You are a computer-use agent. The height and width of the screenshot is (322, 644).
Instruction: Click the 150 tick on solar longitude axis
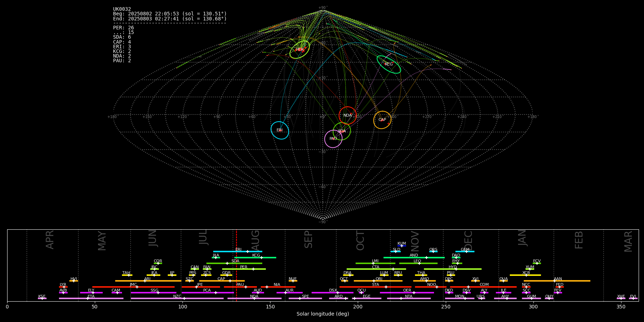point(270,307)
